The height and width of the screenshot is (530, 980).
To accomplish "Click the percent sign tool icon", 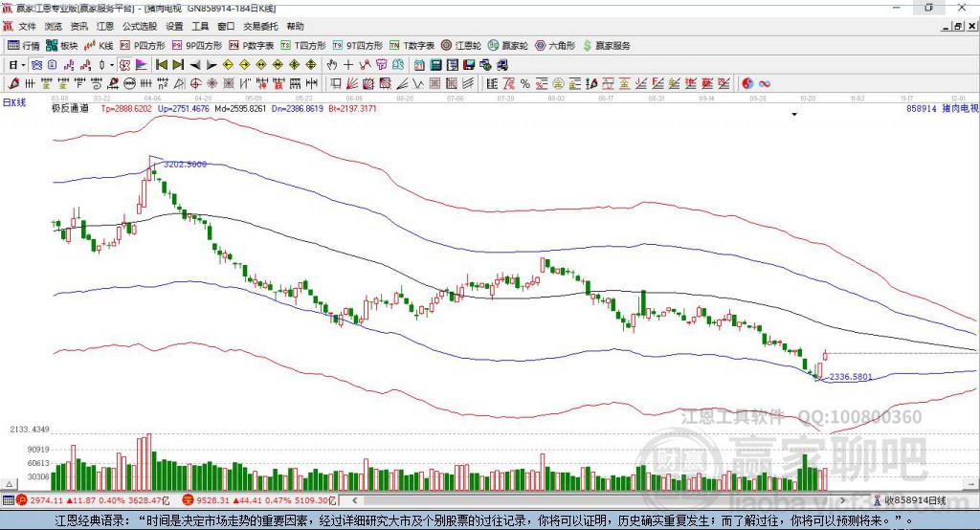I will (525, 83).
